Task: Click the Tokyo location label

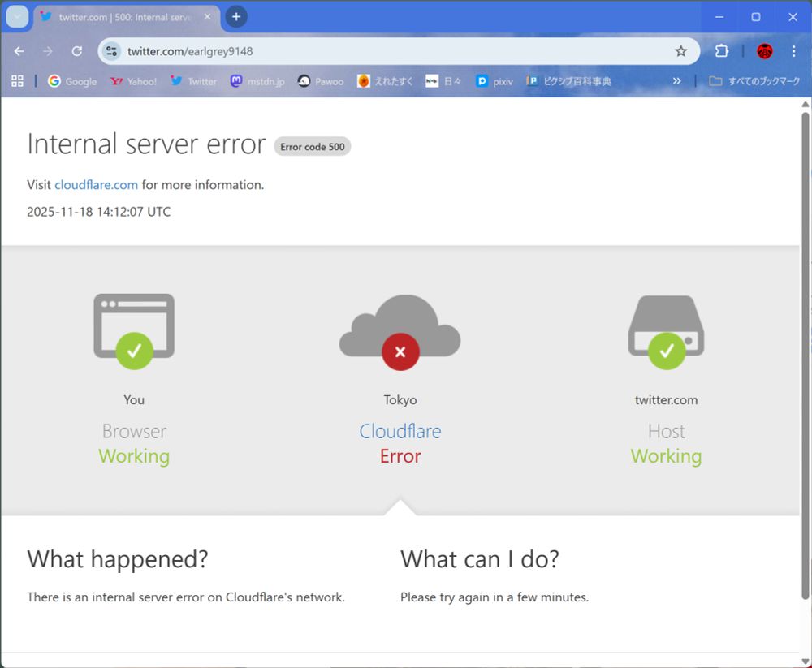Action: [400, 400]
